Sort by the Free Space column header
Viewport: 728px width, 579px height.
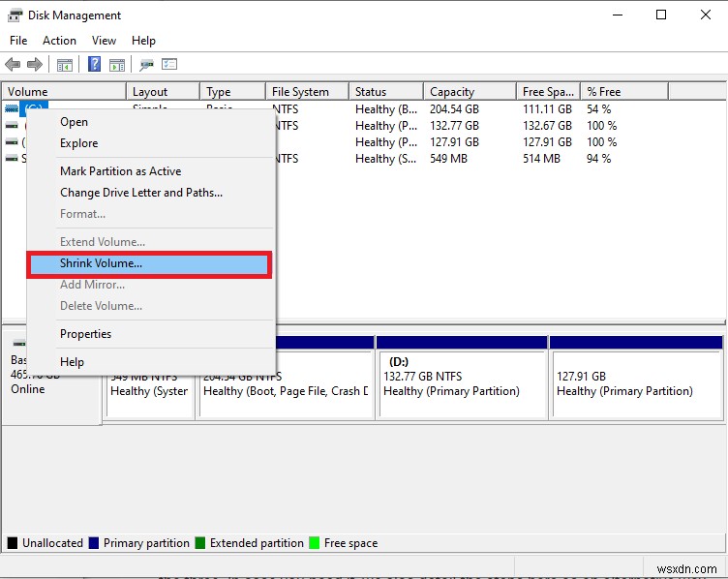pos(548,91)
